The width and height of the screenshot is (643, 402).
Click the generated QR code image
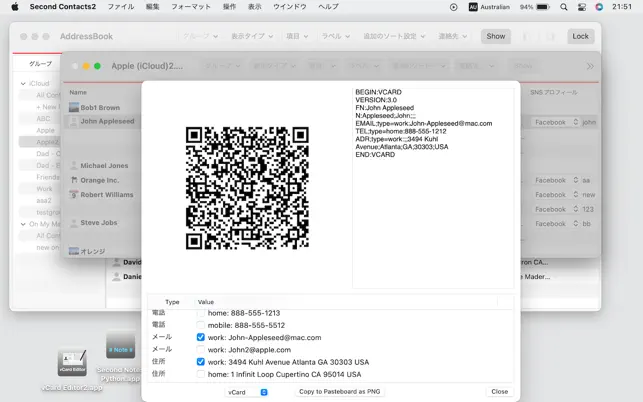(247, 188)
